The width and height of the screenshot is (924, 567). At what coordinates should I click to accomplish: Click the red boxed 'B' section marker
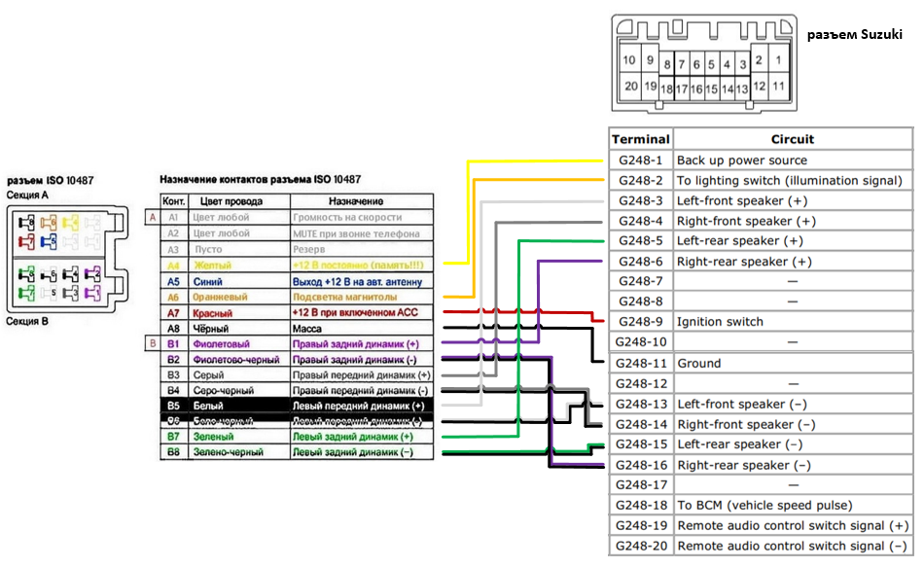151,343
